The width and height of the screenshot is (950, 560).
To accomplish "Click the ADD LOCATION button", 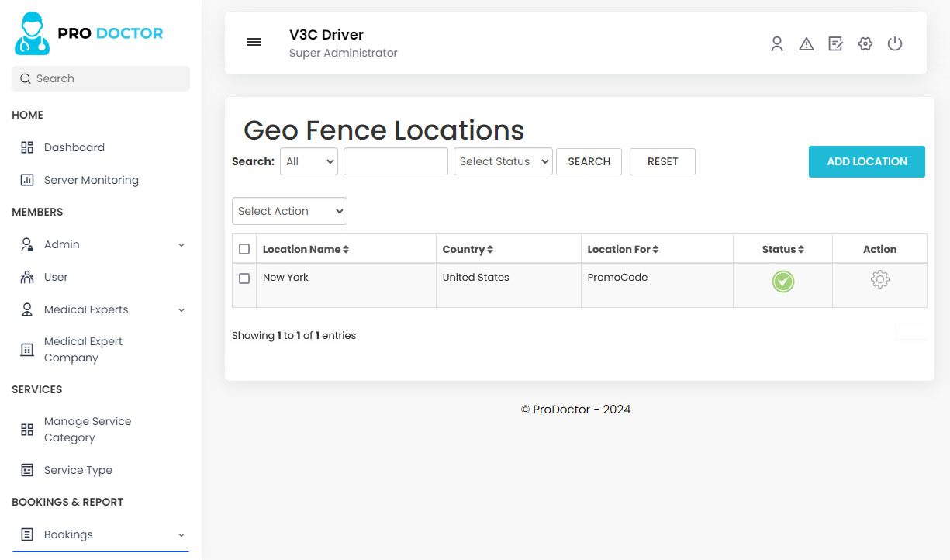I will 866,161.
